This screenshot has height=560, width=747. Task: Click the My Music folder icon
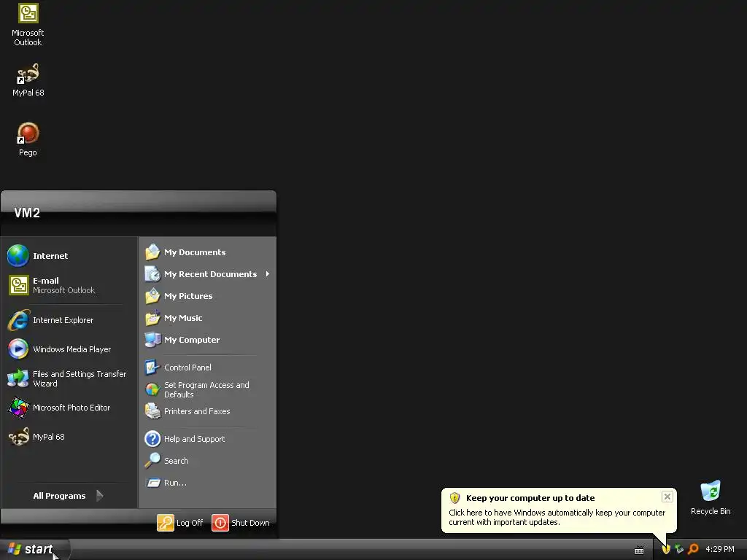(x=152, y=318)
